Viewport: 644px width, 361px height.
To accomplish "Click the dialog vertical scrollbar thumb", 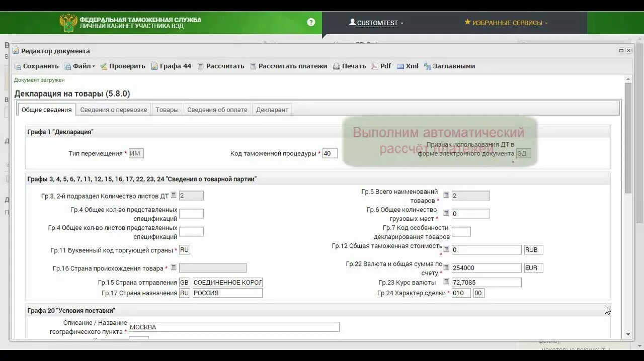I will (628, 138).
